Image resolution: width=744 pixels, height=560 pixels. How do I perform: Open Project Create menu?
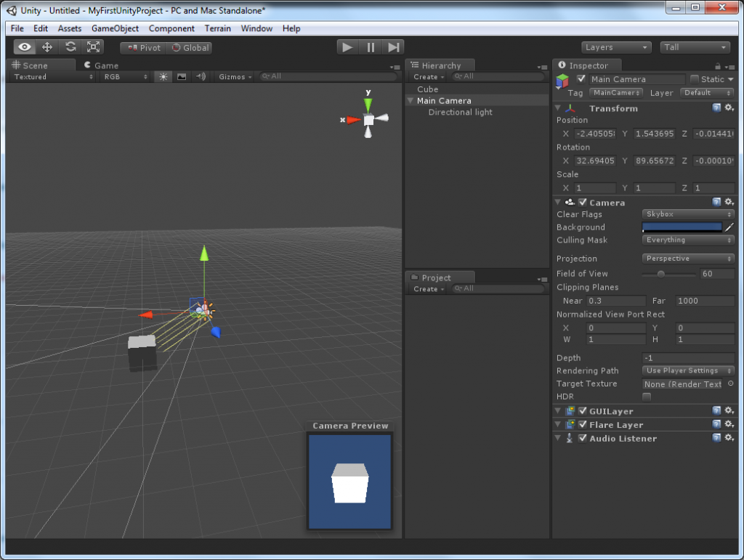click(x=429, y=289)
